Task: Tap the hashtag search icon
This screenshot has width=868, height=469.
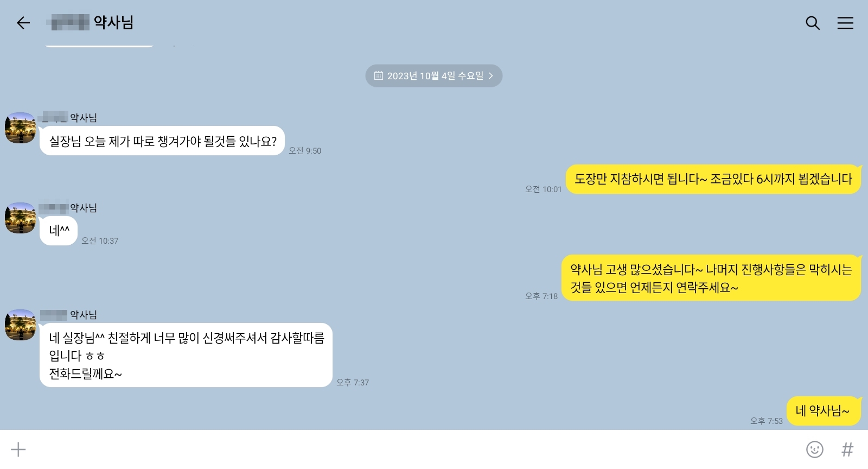Action: [847, 449]
